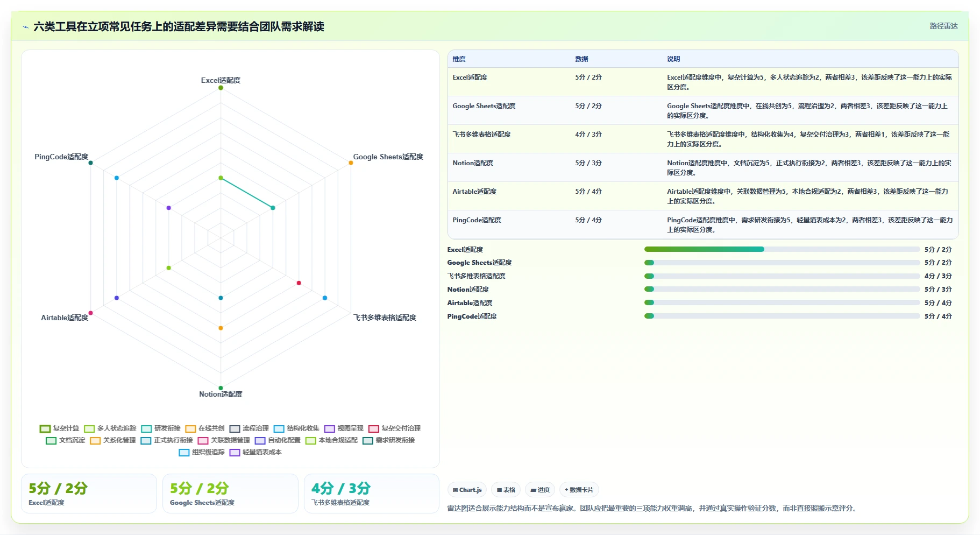Toggle the 文档沉淀 legend entry
The height and width of the screenshot is (535, 980).
coord(66,440)
